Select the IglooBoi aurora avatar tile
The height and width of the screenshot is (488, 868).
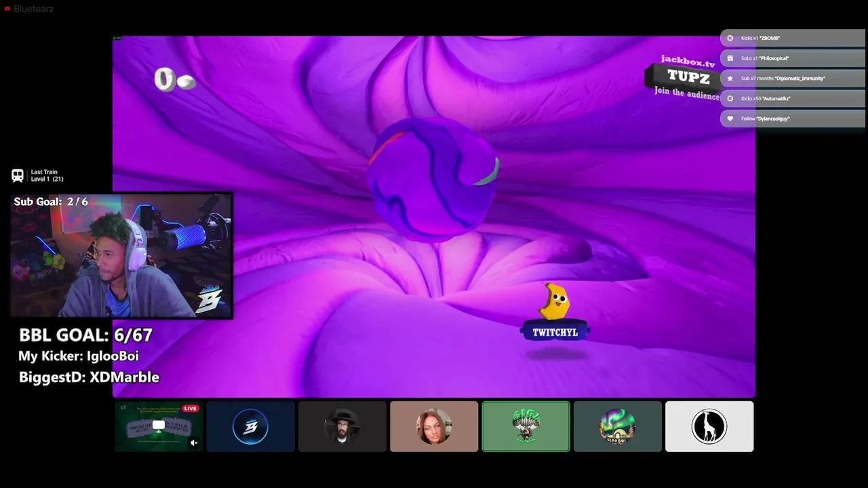618,426
